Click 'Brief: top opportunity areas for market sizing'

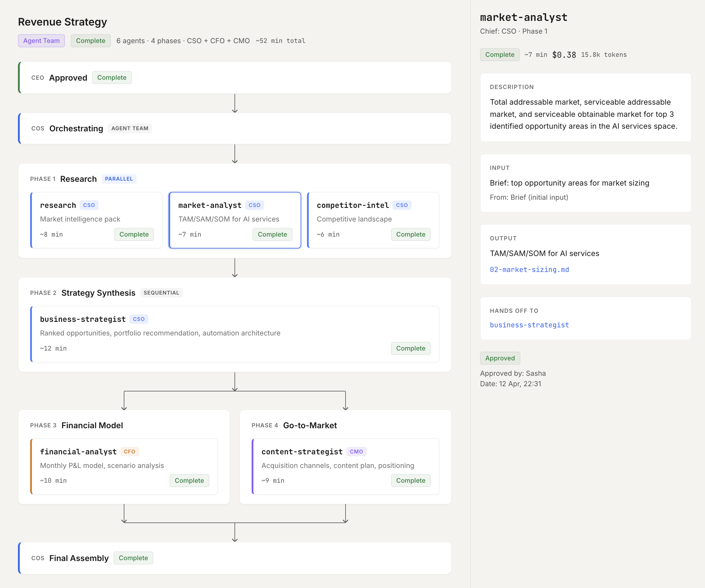coord(569,183)
